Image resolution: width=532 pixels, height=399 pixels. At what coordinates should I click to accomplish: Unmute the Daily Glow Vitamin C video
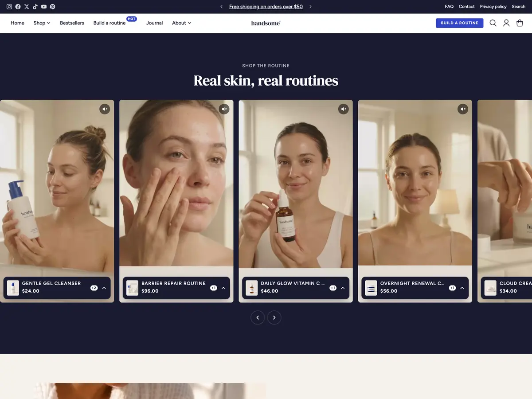click(x=344, y=109)
